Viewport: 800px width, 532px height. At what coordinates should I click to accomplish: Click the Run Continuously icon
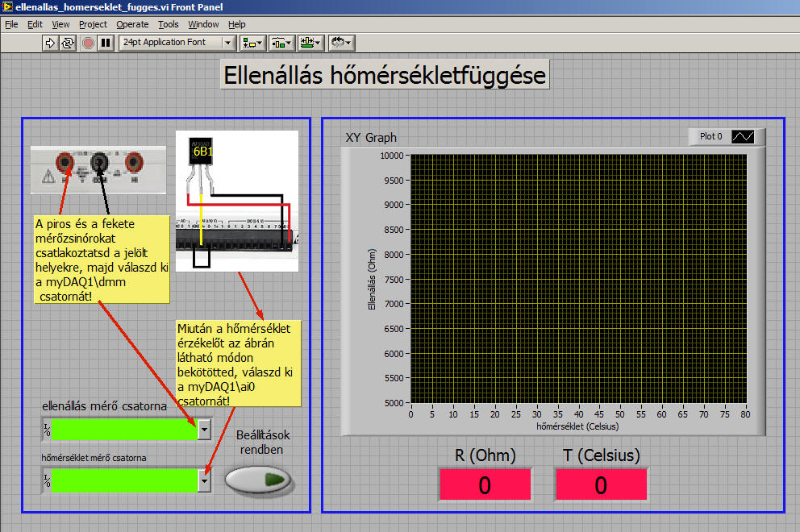pyautogui.click(x=67, y=43)
